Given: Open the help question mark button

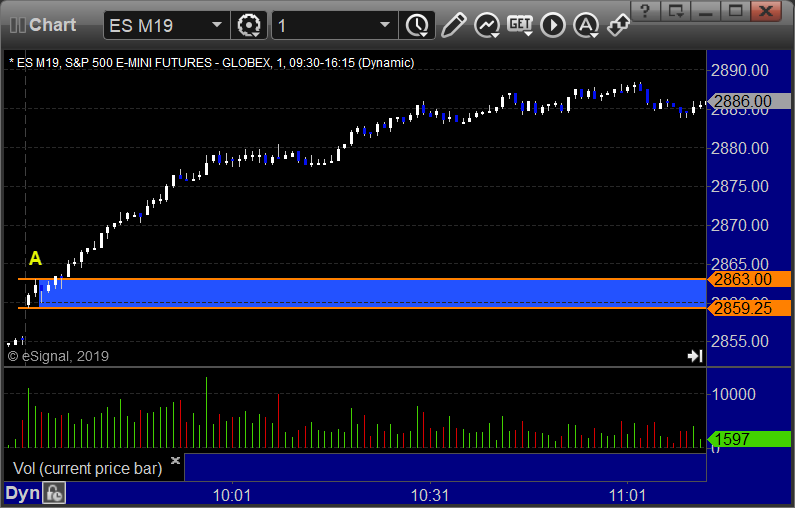Looking at the screenshot, I should coord(645,11).
